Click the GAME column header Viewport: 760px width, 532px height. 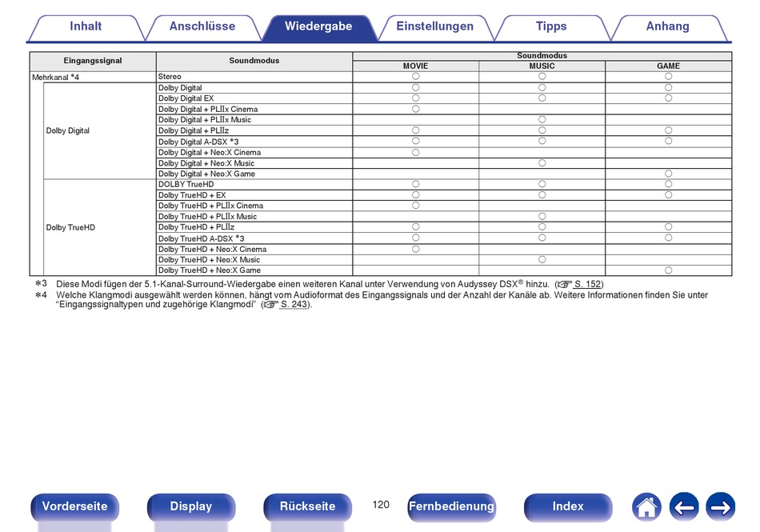pos(668,66)
